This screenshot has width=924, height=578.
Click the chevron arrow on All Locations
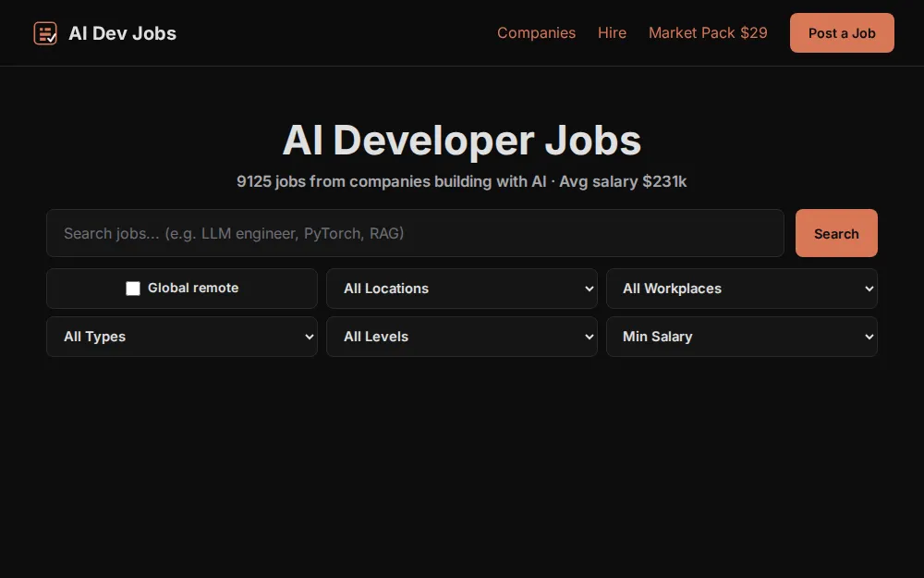tap(589, 289)
